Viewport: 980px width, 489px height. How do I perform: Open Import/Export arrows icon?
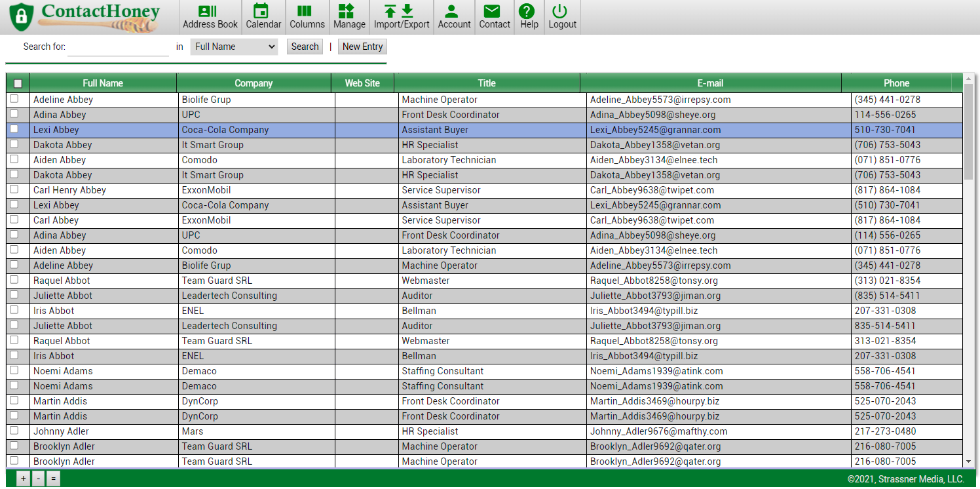399,11
